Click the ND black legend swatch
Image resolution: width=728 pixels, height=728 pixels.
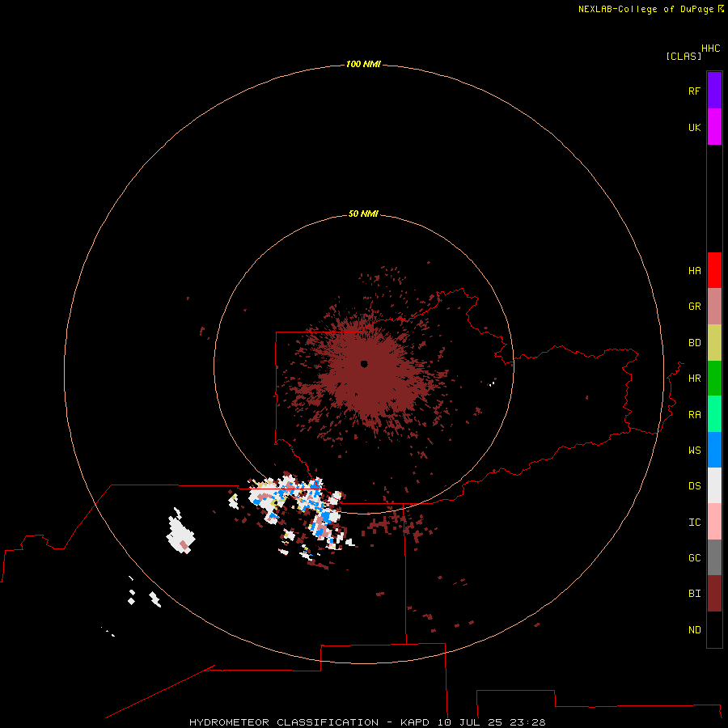tap(714, 629)
